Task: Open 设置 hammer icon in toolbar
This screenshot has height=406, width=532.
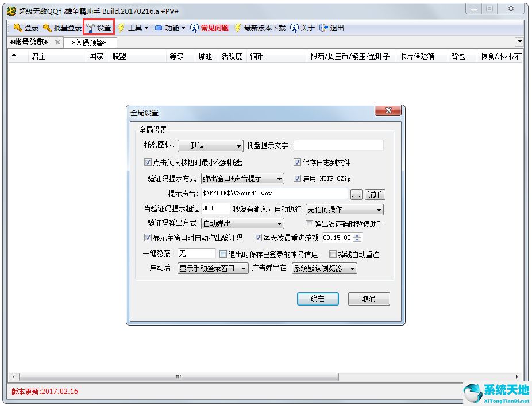Action: click(x=91, y=28)
